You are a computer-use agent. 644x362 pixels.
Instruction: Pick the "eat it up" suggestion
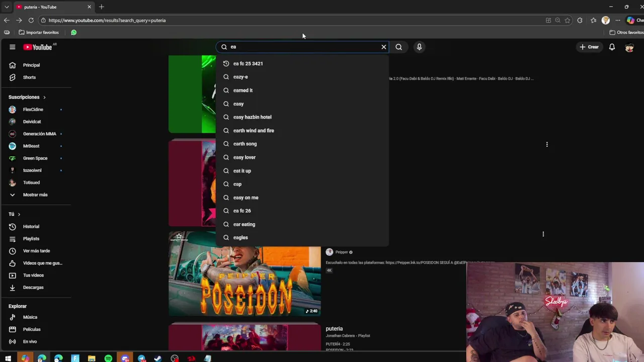tap(302, 170)
